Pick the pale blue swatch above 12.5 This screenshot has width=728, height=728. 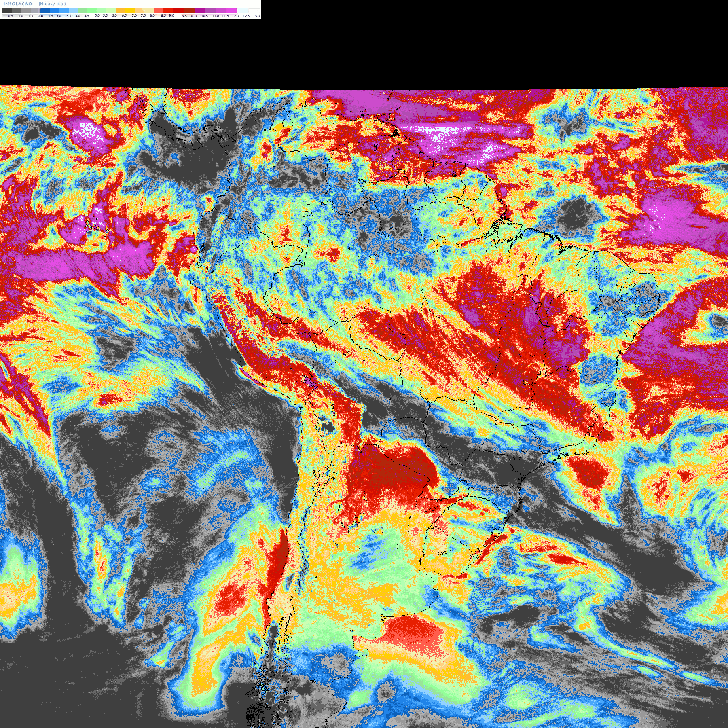click(x=243, y=11)
